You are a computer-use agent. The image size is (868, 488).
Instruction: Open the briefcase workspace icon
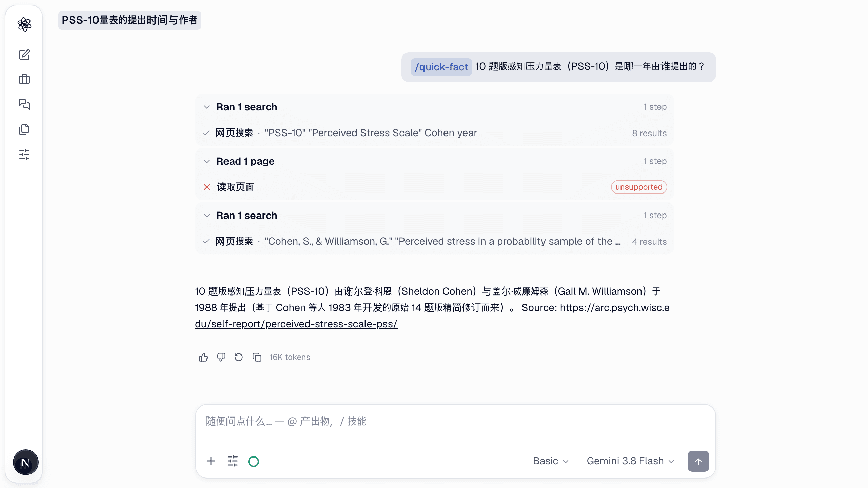click(24, 79)
